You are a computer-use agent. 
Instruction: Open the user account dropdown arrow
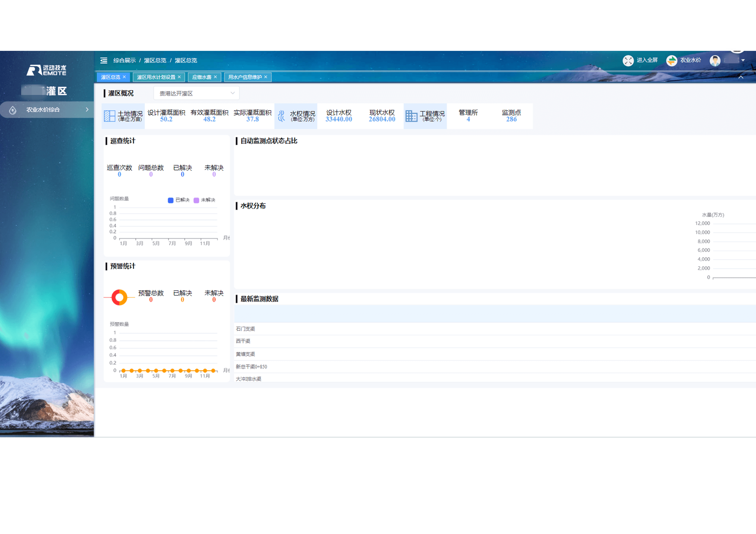tap(743, 60)
